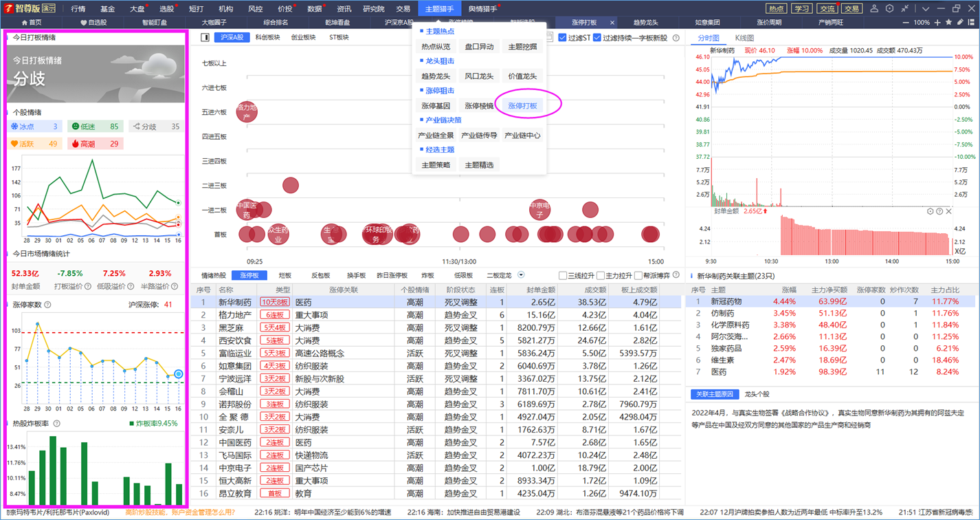Switch to the 炸板 list tab
The height and width of the screenshot is (520, 980).
[427, 275]
